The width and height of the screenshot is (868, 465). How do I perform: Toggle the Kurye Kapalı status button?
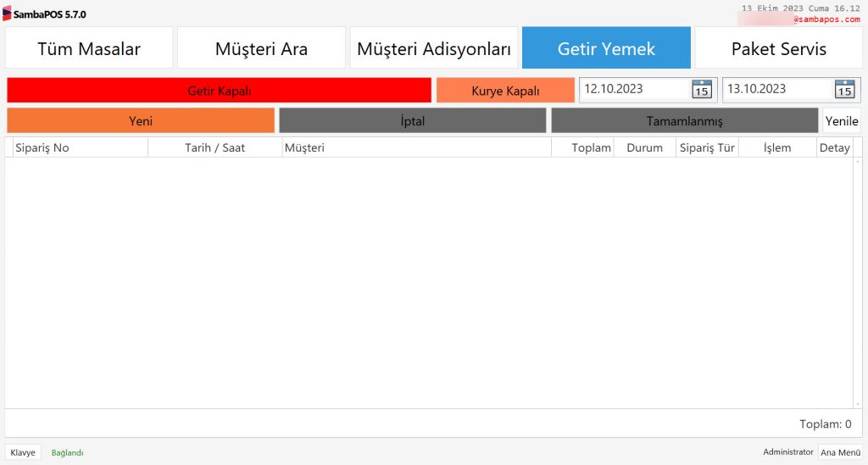pyautogui.click(x=505, y=91)
